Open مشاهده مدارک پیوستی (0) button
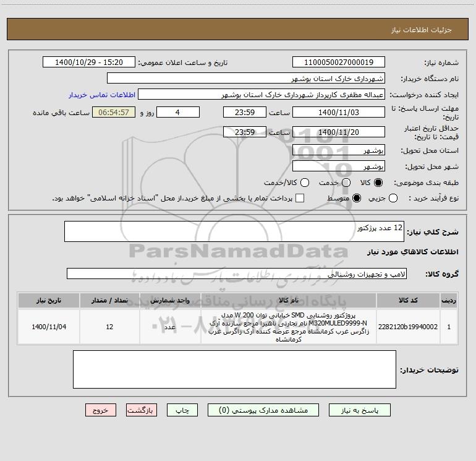 coord(263,410)
